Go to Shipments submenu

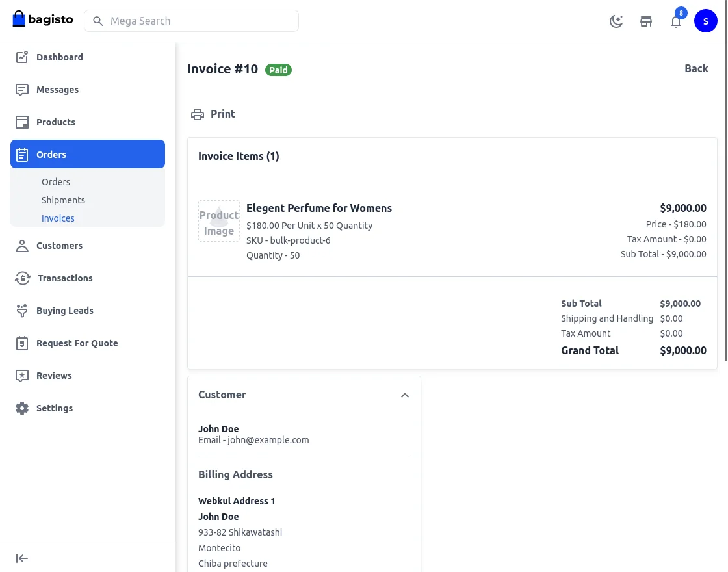point(63,200)
